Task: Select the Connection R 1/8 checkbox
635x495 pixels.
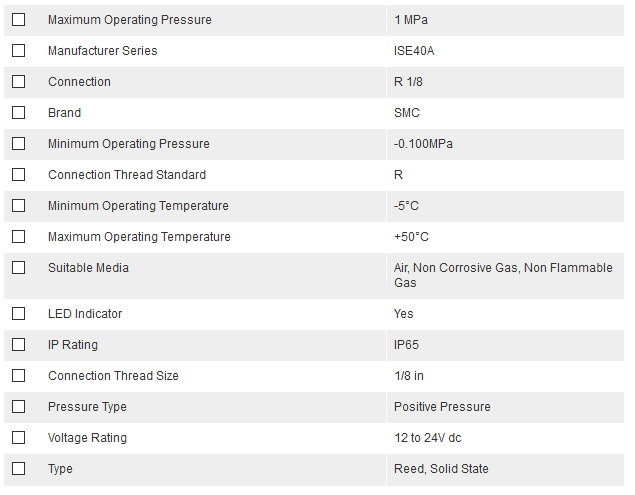Action: 19,81
